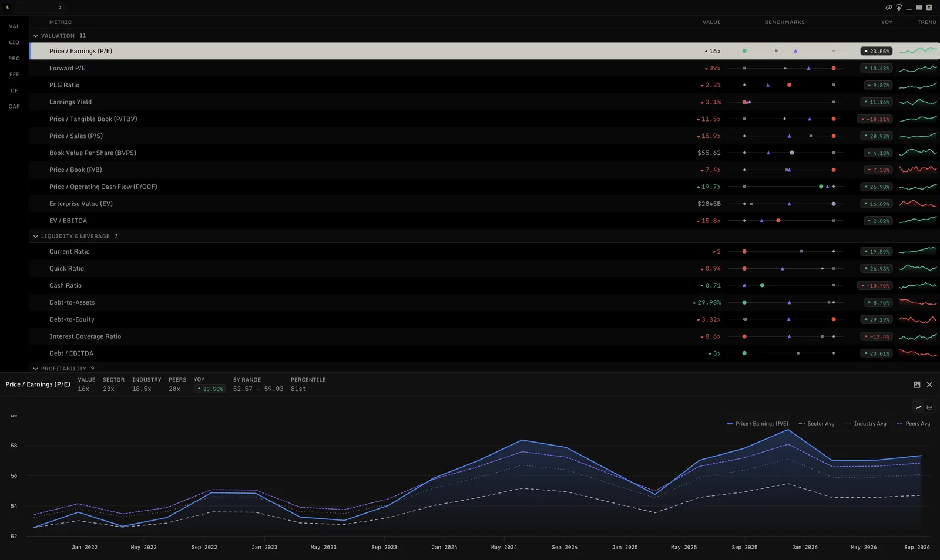Close the Price / Earnings detail panel
This screenshot has height=560, width=940.
coord(929,384)
